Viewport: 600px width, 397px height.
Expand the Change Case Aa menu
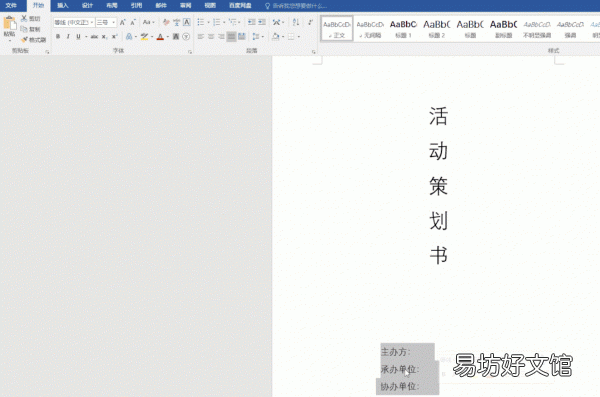[x=148, y=22]
